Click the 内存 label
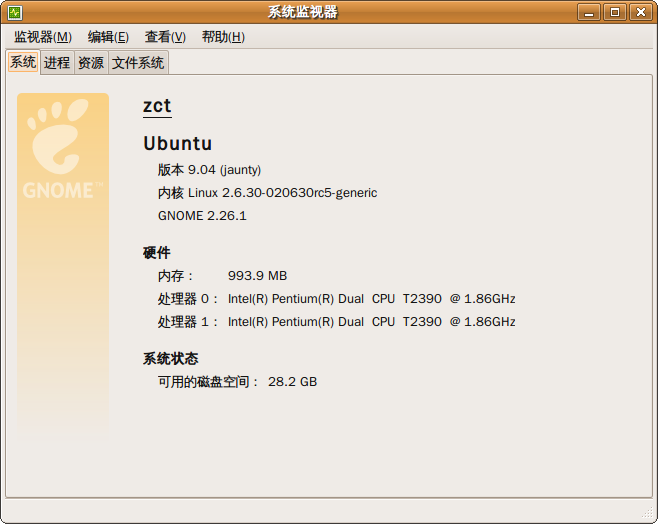The width and height of the screenshot is (658, 524). pyautogui.click(x=175, y=276)
